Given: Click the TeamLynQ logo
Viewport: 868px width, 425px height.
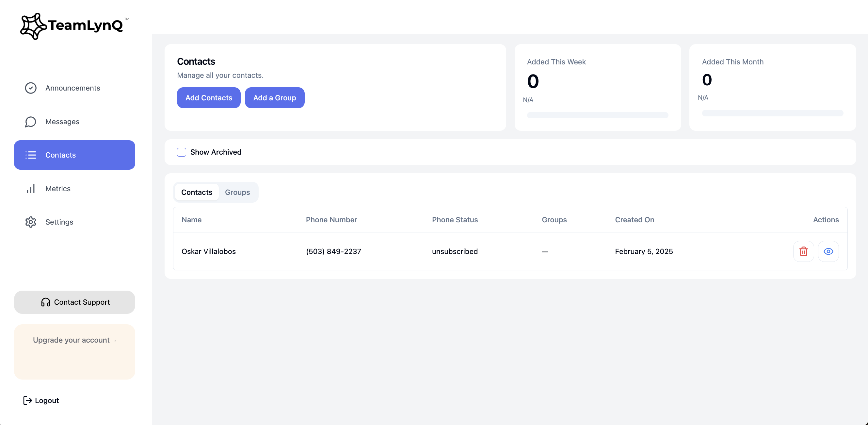Looking at the screenshot, I should click(74, 25).
